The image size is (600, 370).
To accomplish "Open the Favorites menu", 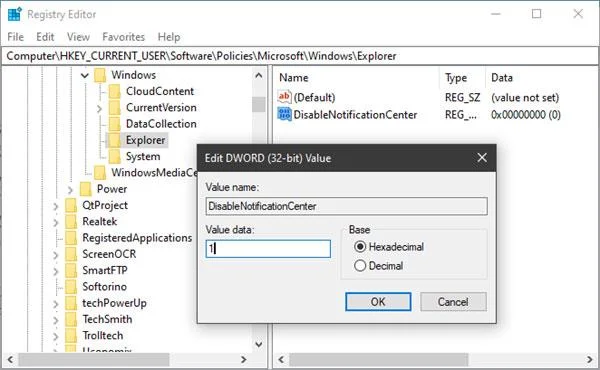I will coord(124,37).
